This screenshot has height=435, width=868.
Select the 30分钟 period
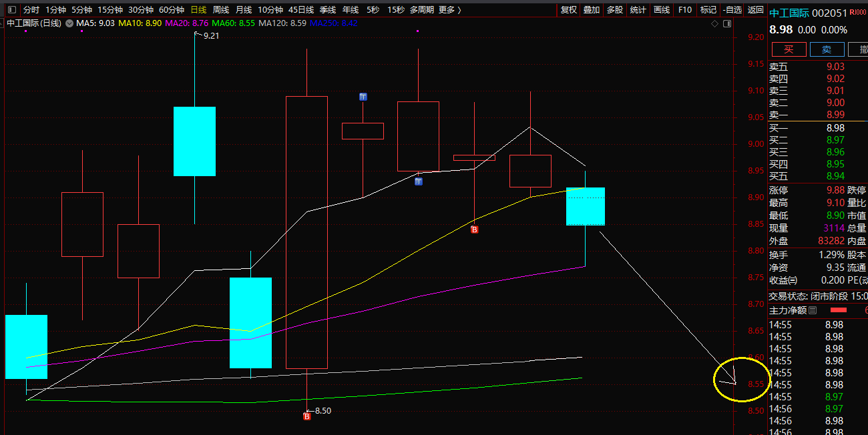pyautogui.click(x=141, y=10)
